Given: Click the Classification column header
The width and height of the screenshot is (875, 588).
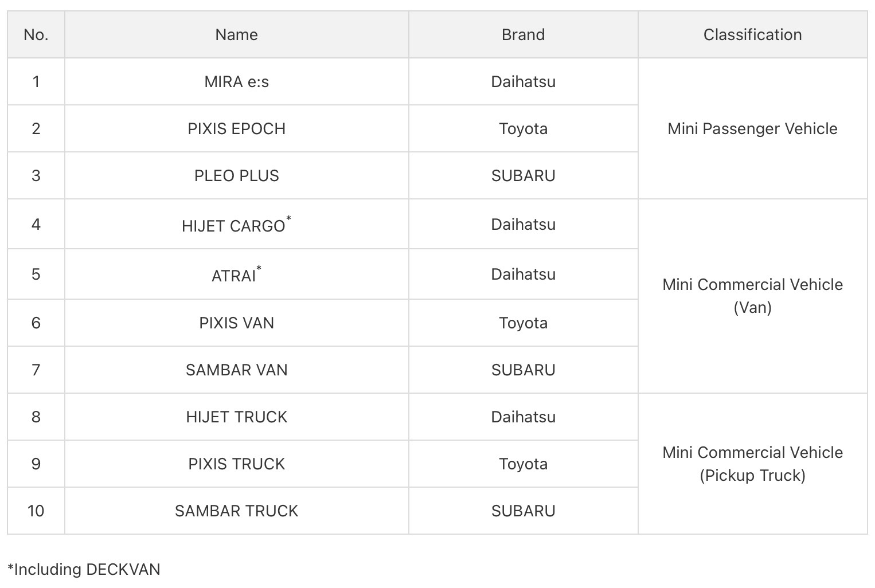Looking at the screenshot, I should [752, 34].
